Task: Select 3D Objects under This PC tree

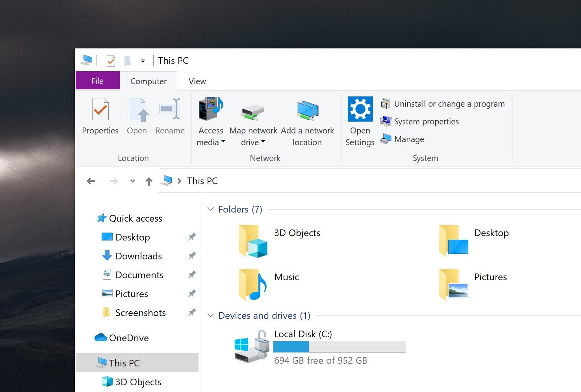Action: click(x=138, y=382)
